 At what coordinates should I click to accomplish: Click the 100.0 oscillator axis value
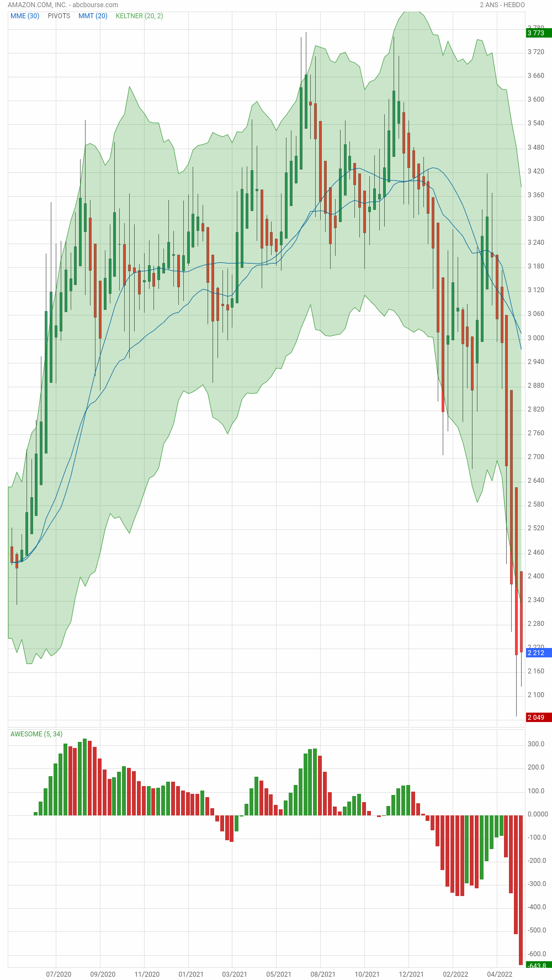tap(536, 791)
